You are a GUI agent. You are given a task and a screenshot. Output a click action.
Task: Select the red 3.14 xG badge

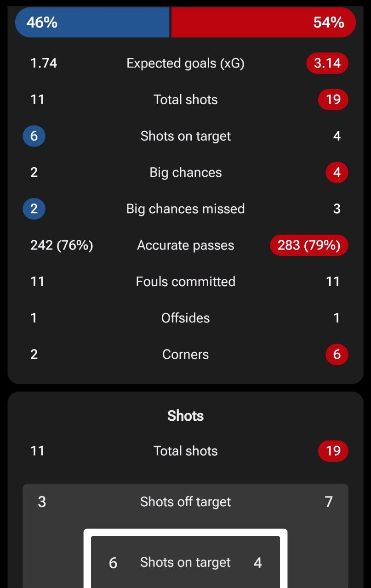327,63
